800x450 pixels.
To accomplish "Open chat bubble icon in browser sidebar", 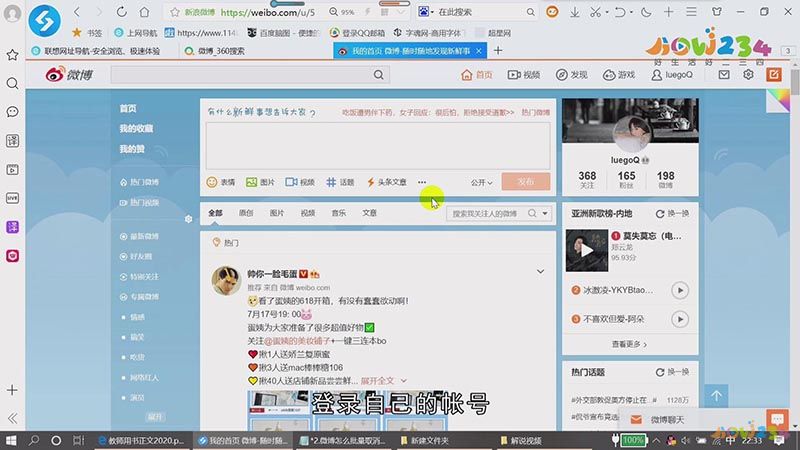I will [12, 112].
